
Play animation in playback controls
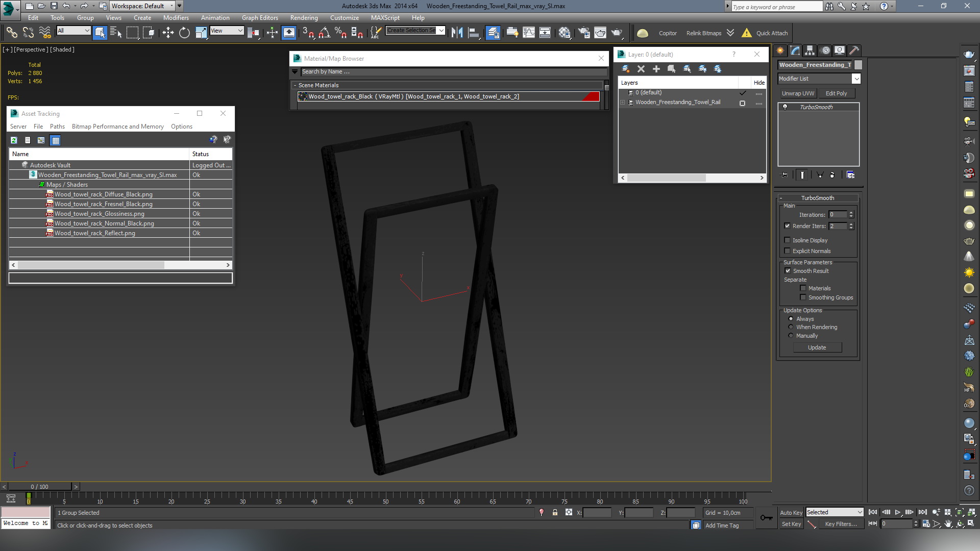[898, 513]
